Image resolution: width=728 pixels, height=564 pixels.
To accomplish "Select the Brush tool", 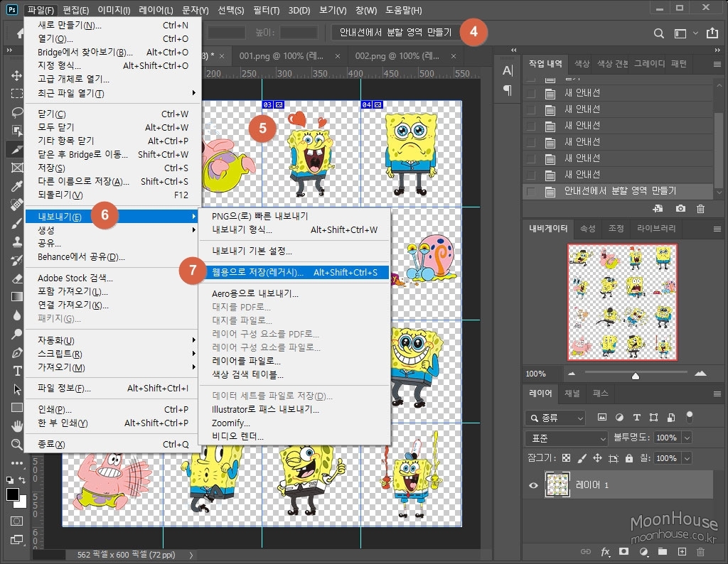I will point(17,224).
